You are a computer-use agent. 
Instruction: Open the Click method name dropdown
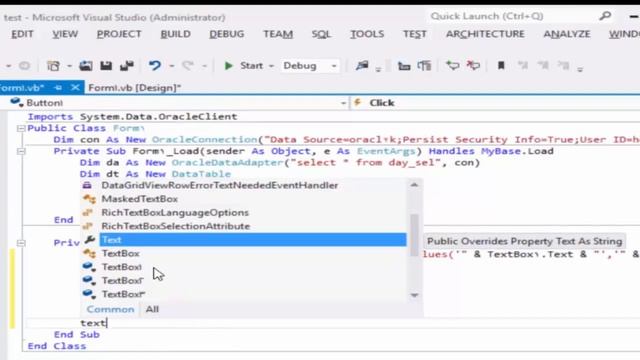click(495, 102)
